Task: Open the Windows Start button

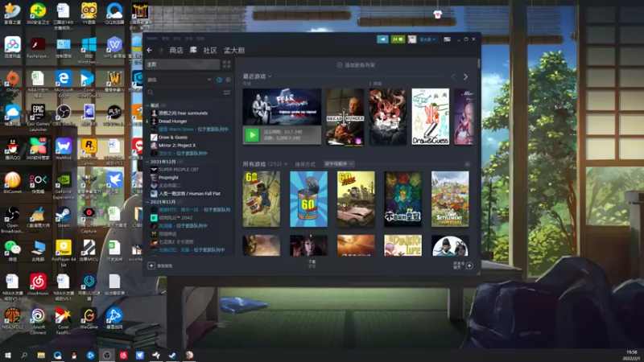Action: pyautogui.click(x=8, y=356)
